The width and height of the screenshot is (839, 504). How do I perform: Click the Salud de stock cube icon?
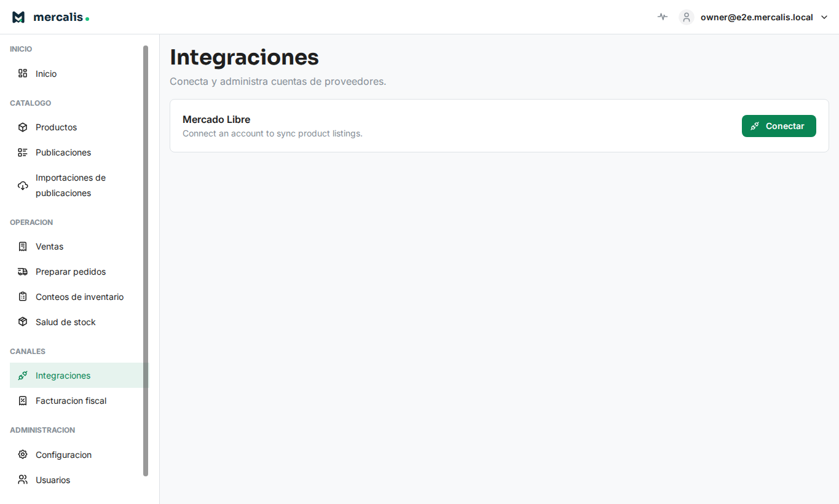[23, 322]
